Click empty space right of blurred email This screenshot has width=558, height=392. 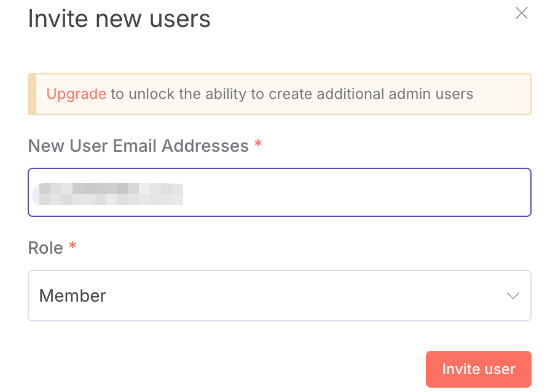pos(356,192)
